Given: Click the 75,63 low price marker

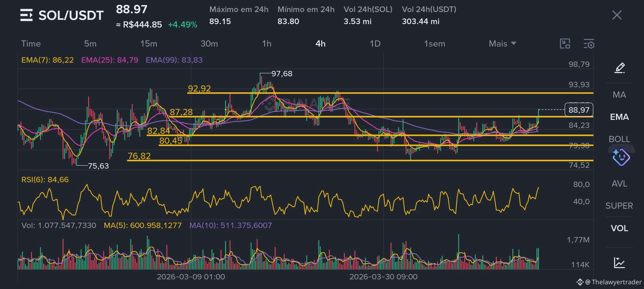Looking at the screenshot, I should (98, 166).
